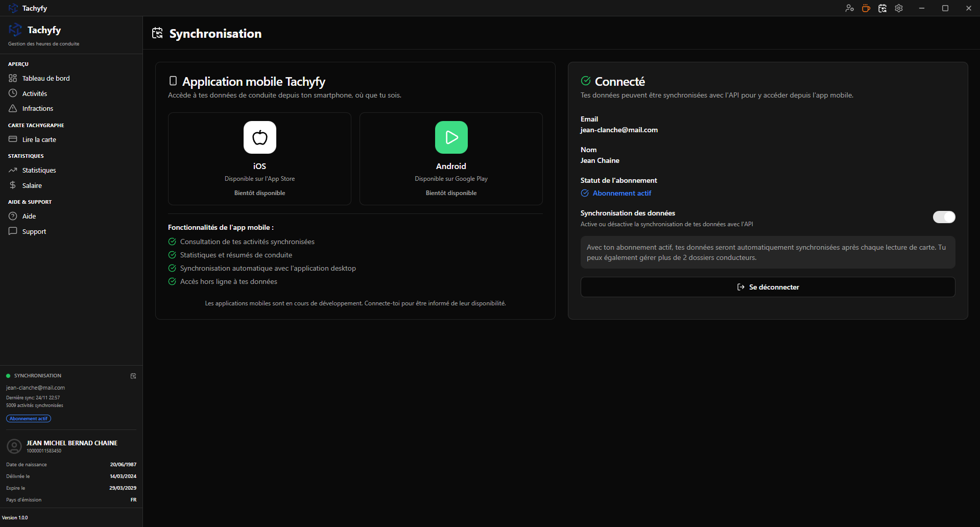Select Lire la carte
Image resolution: width=980 pixels, height=527 pixels.
tap(39, 139)
